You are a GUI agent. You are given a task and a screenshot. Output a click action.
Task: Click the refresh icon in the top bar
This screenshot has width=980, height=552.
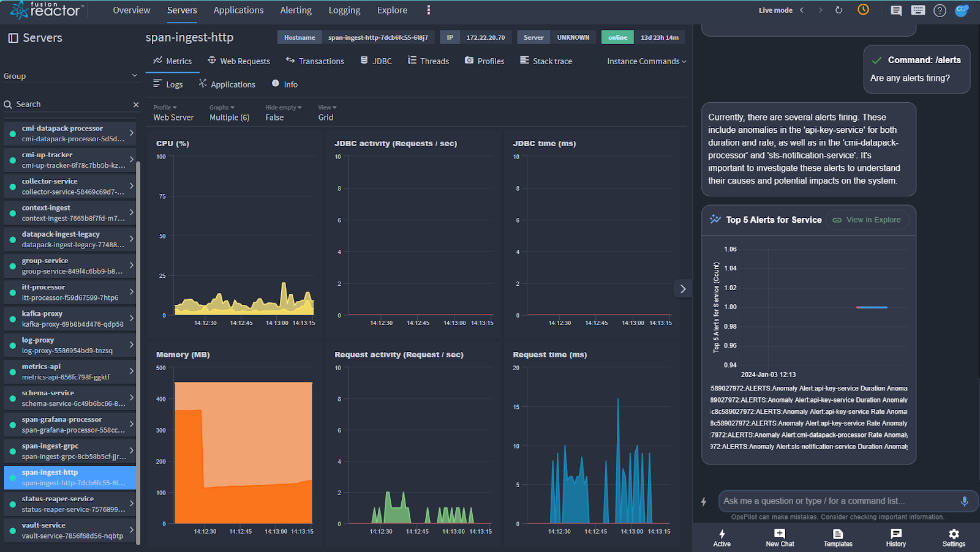(x=839, y=10)
